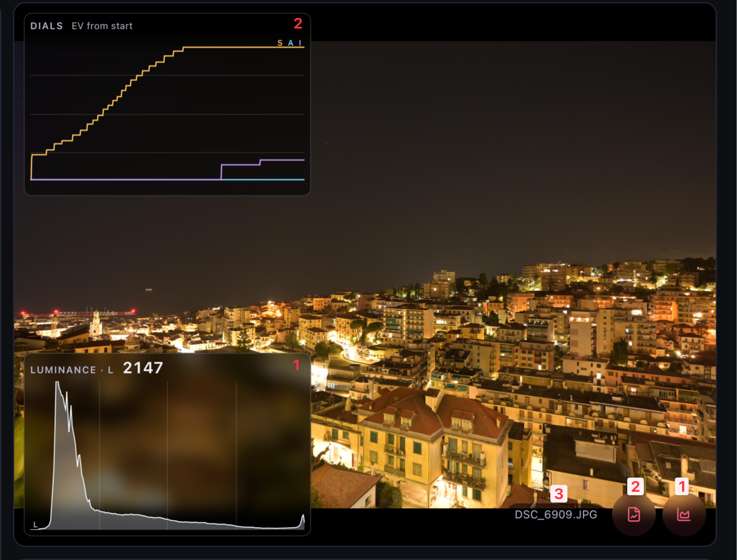Click the document-with-graph dials button
The width and height of the screenshot is (737, 560).
[x=634, y=514]
